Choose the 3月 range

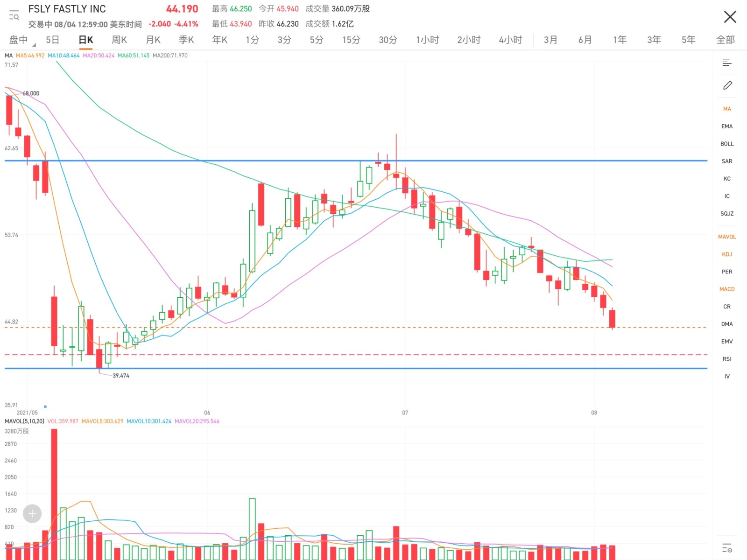click(550, 40)
